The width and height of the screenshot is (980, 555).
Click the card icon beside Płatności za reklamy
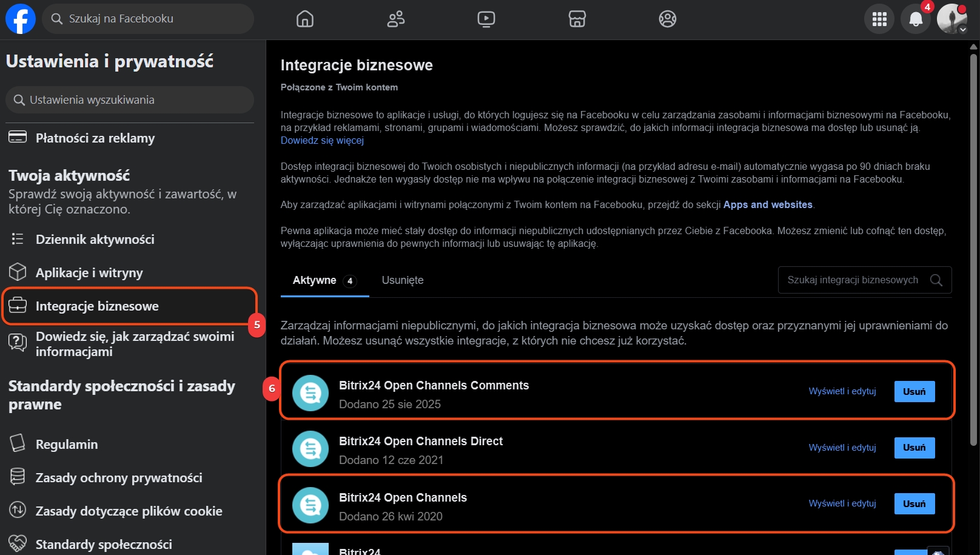click(x=18, y=137)
